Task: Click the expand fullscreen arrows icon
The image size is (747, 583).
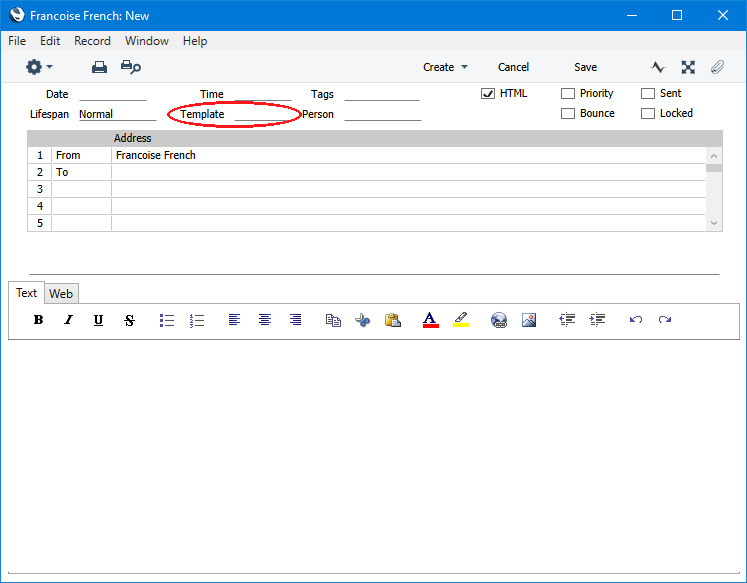Action: (x=688, y=67)
